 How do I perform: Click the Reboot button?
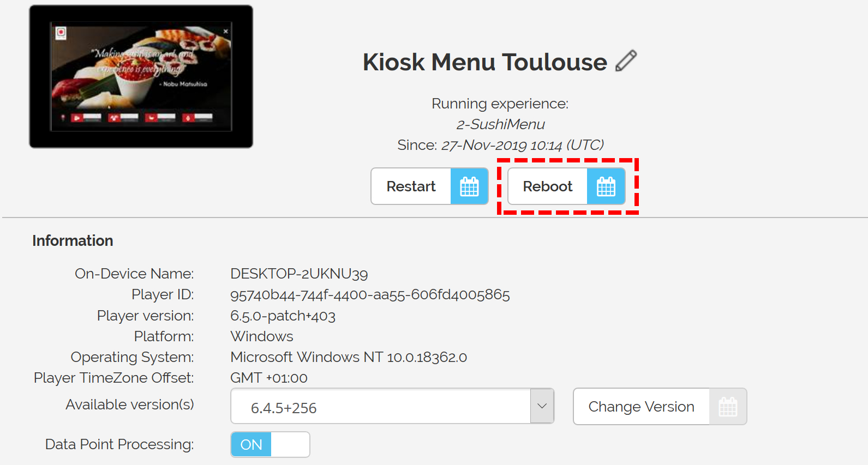[x=547, y=186]
